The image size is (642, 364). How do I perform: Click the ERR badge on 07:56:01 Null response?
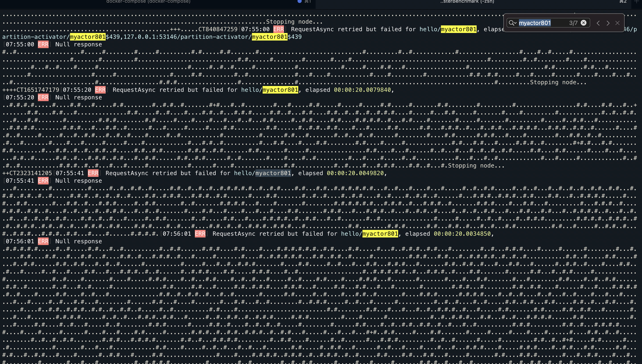pyautogui.click(x=43, y=241)
